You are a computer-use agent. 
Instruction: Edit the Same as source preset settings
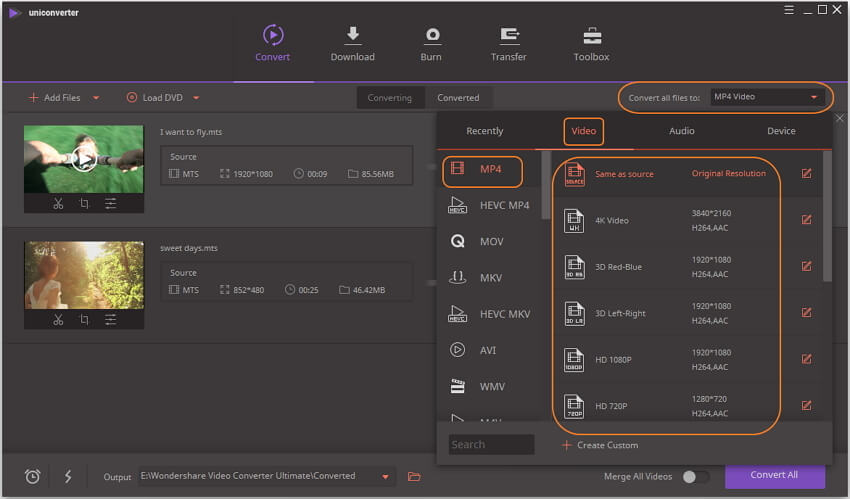coord(807,173)
